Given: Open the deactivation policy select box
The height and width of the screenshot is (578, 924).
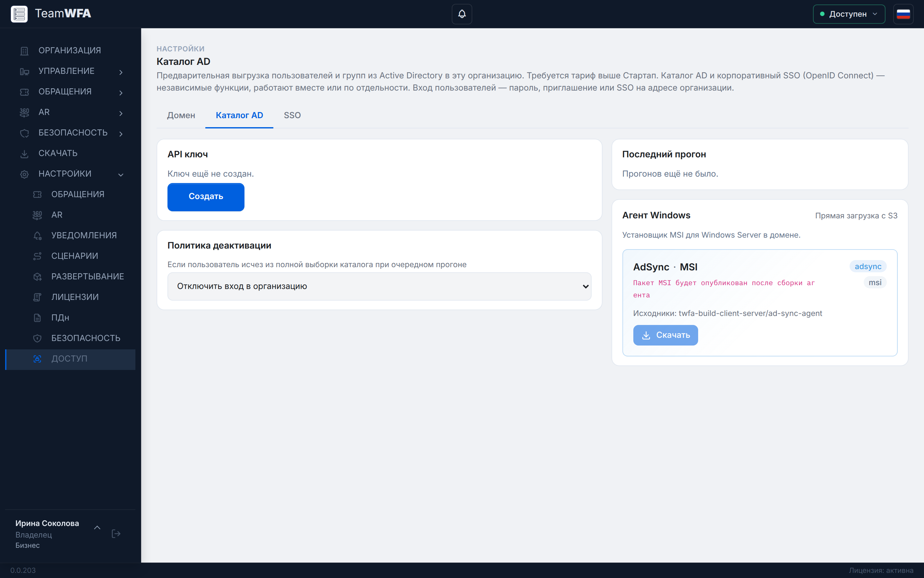Looking at the screenshot, I should [379, 286].
